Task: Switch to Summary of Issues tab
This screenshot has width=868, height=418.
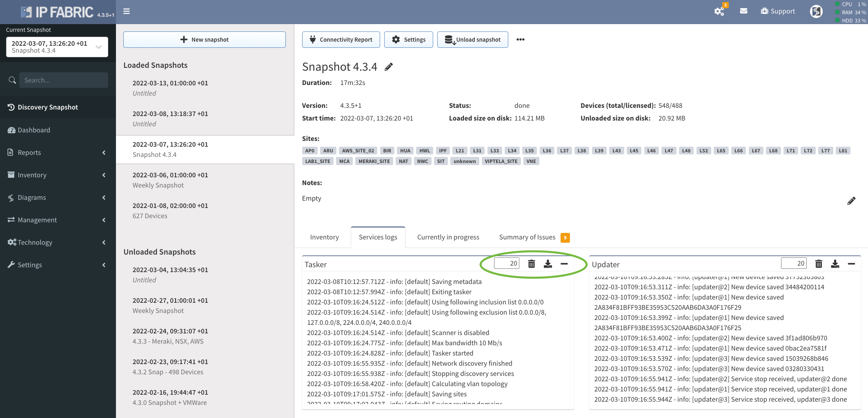Action: click(534, 237)
